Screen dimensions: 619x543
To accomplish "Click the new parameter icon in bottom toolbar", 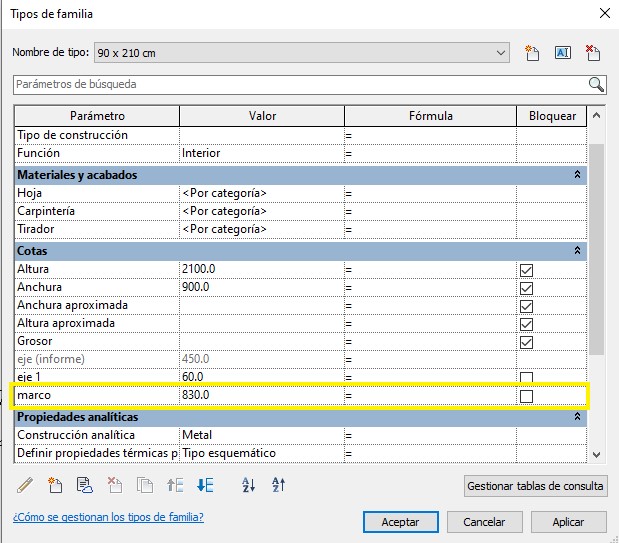I will pos(56,485).
